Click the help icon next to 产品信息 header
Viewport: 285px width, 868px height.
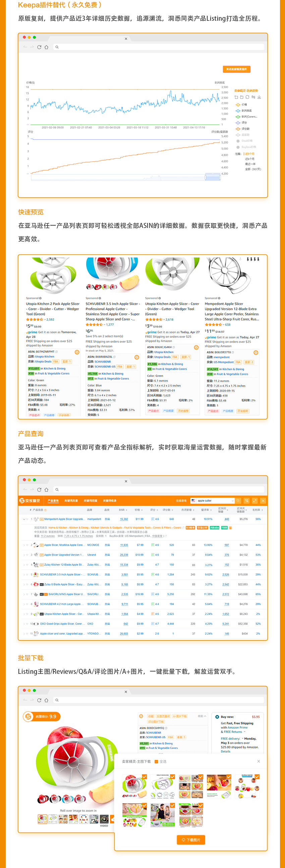(45, 510)
